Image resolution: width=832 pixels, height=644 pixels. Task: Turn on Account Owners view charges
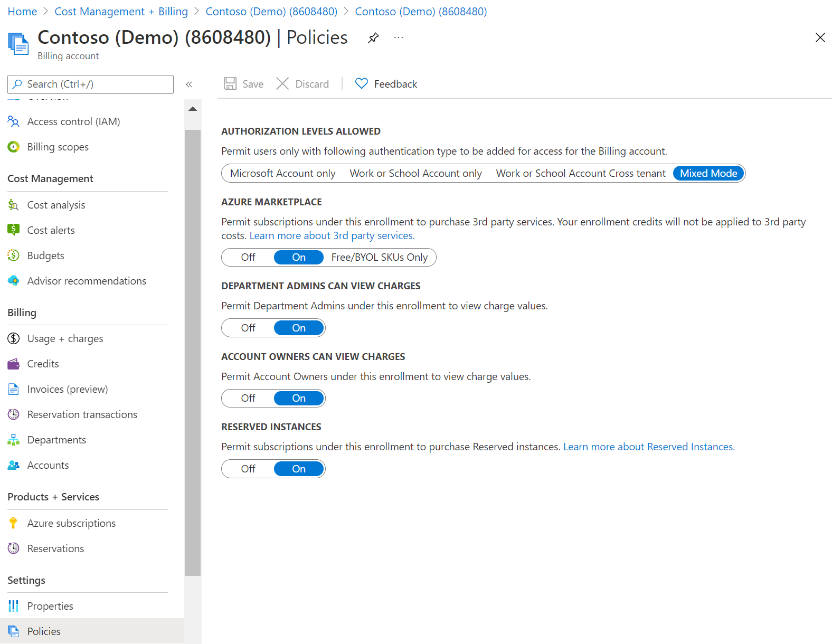click(x=299, y=398)
